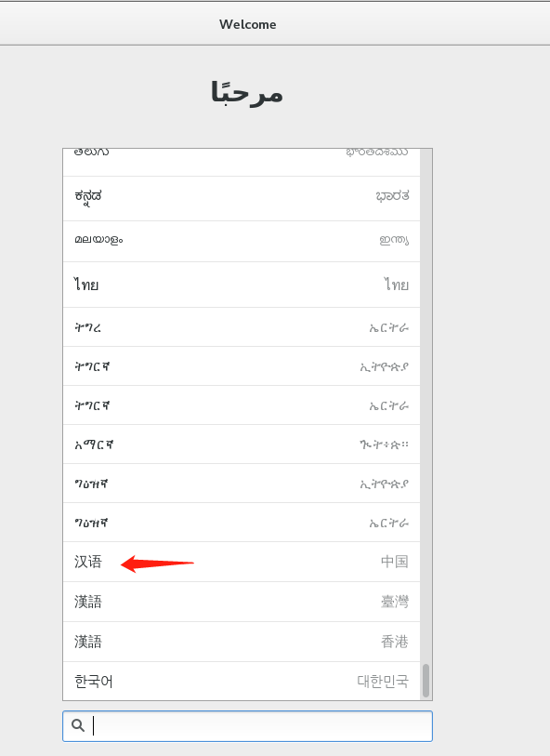The height and width of the screenshot is (756, 550).
Task: Select the ไทย language row
Action: point(242,285)
